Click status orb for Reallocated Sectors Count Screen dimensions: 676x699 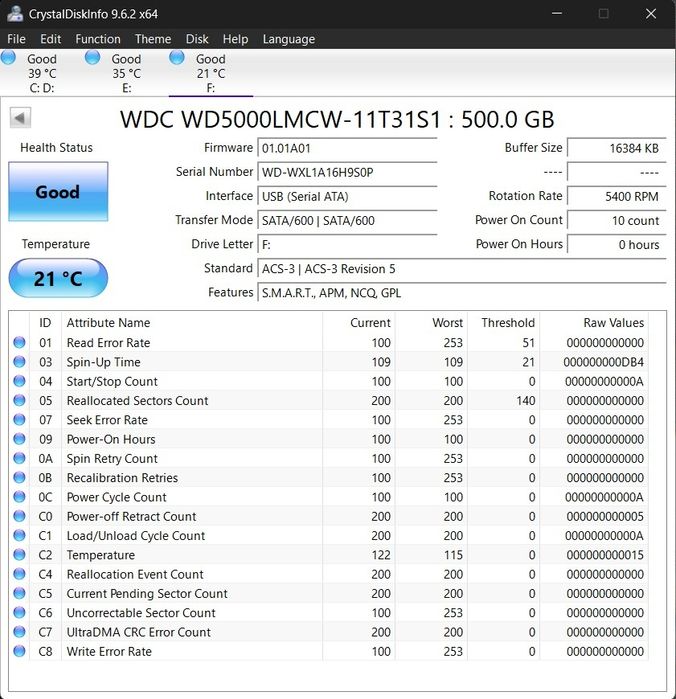19,400
